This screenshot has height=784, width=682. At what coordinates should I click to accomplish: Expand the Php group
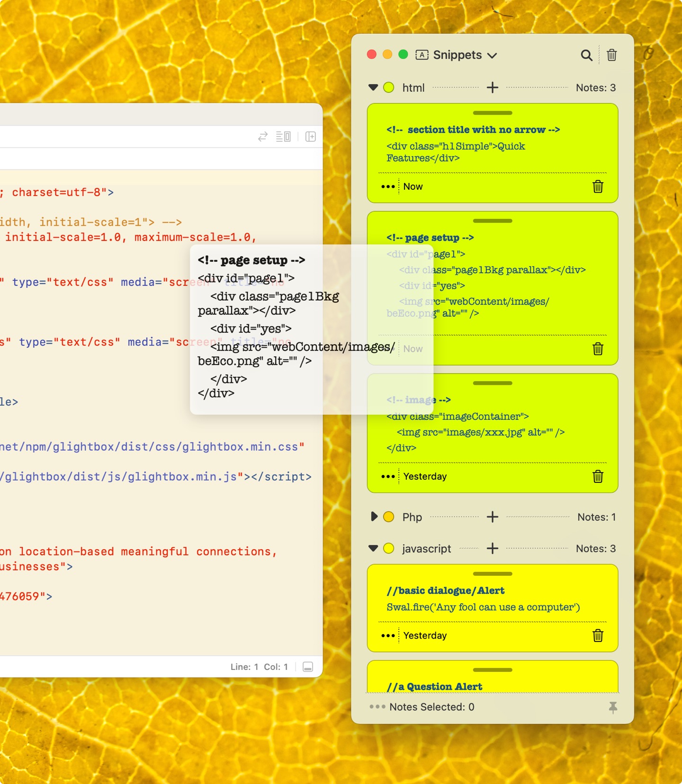(x=374, y=517)
